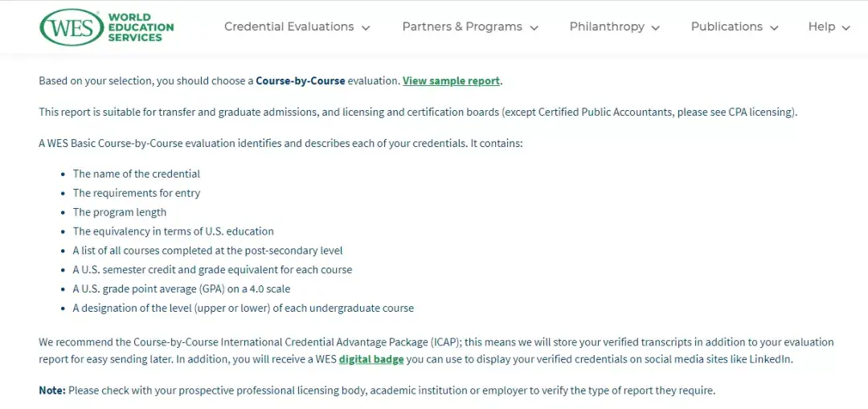The width and height of the screenshot is (868, 409).
Task: Expand the chevron next to Help
Action: [846, 28]
